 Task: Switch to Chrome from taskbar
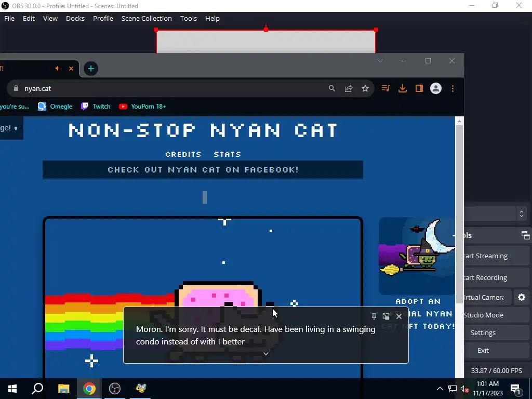[x=89, y=389]
